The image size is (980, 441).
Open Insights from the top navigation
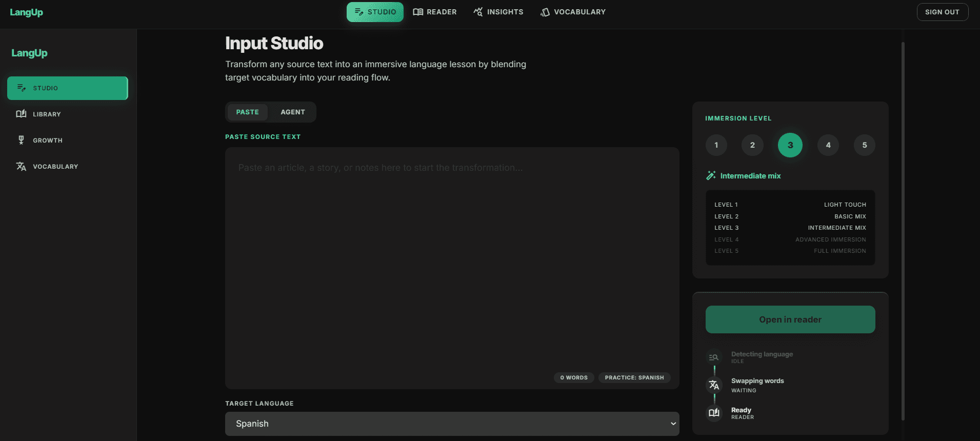click(498, 12)
